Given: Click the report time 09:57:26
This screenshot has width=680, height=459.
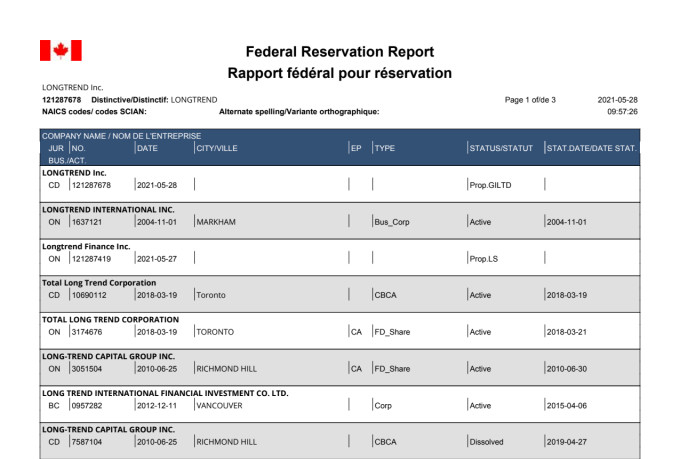Looking at the screenshot, I should click(x=622, y=112).
